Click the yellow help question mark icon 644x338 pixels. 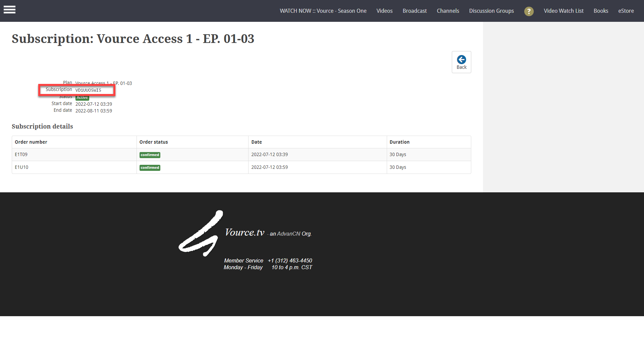(x=529, y=11)
